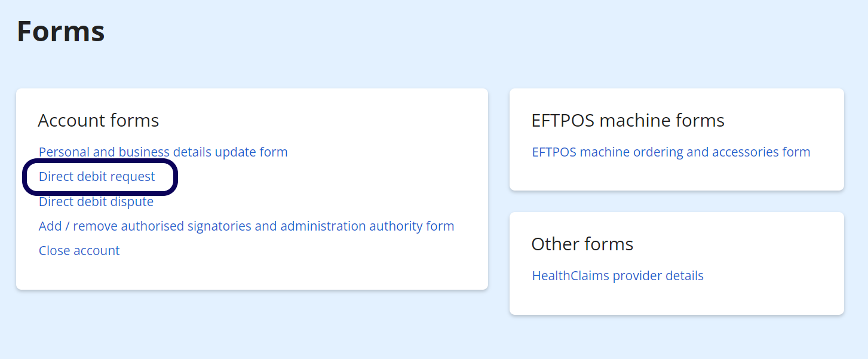Open the HealthClaims provider details link
Viewport: 868px width, 359px height.
(618, 276)
